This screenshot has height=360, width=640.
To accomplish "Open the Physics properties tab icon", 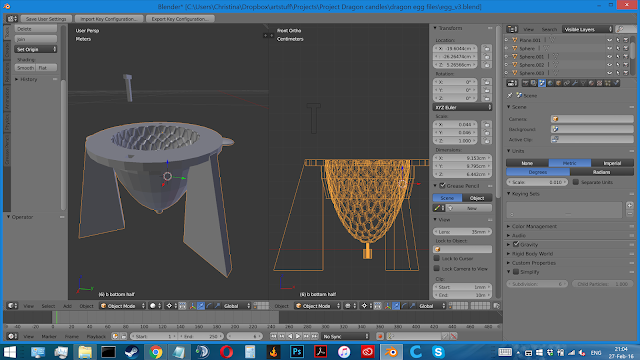I will (616, 83).
